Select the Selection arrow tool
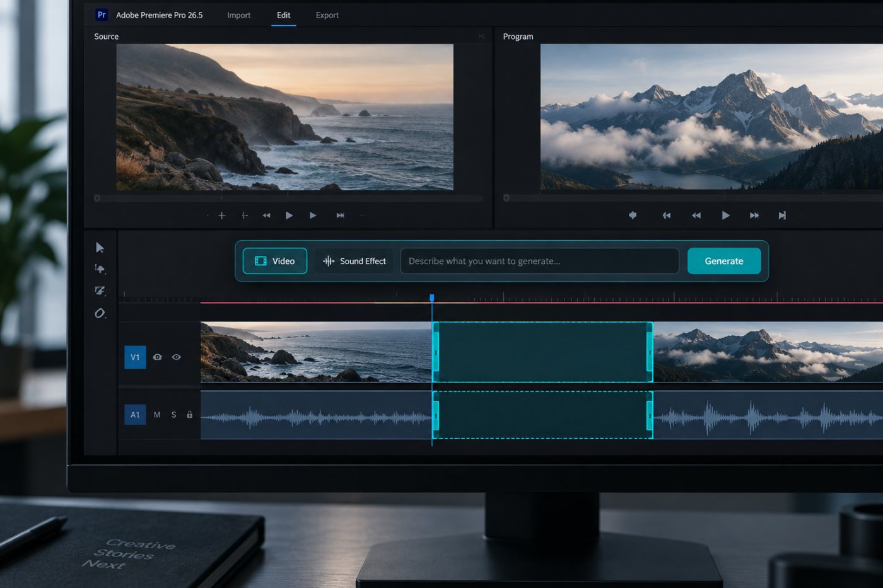Viewport: 883px width, 588px height. coord(100,248)
